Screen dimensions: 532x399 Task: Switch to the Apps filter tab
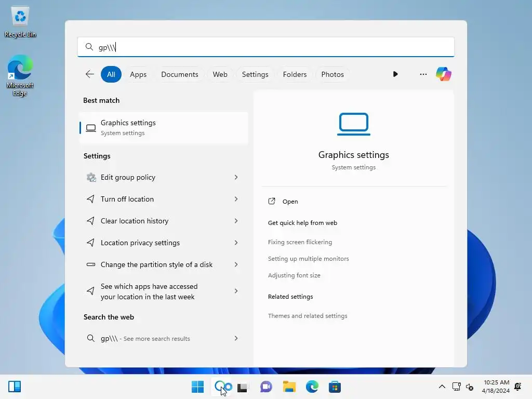(138, 74)
